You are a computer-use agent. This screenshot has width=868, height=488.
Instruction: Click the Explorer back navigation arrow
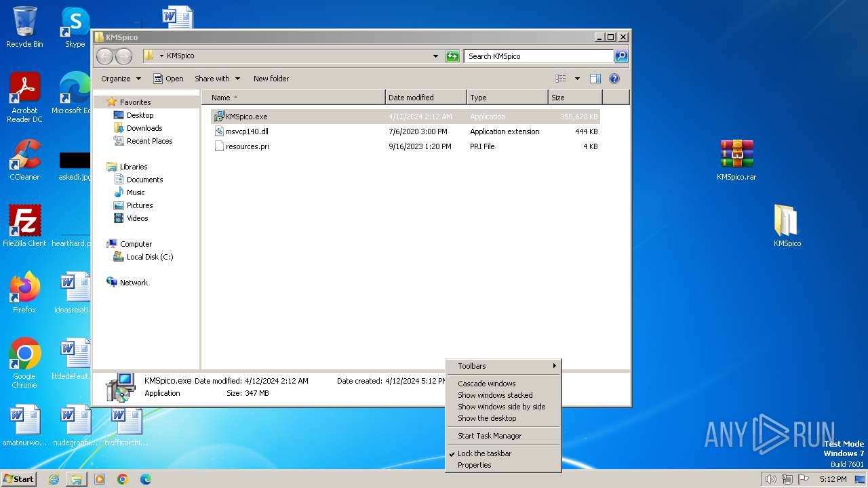click(x=105, y=56)
